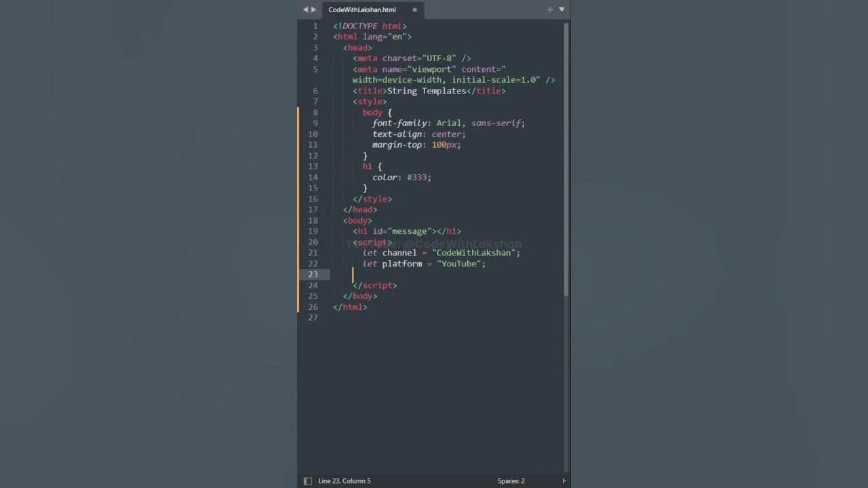868x488 pixels.
Task: Click Line 23, Column 5 in status bar
Action: pyautogui.click(x=344, y=481)
